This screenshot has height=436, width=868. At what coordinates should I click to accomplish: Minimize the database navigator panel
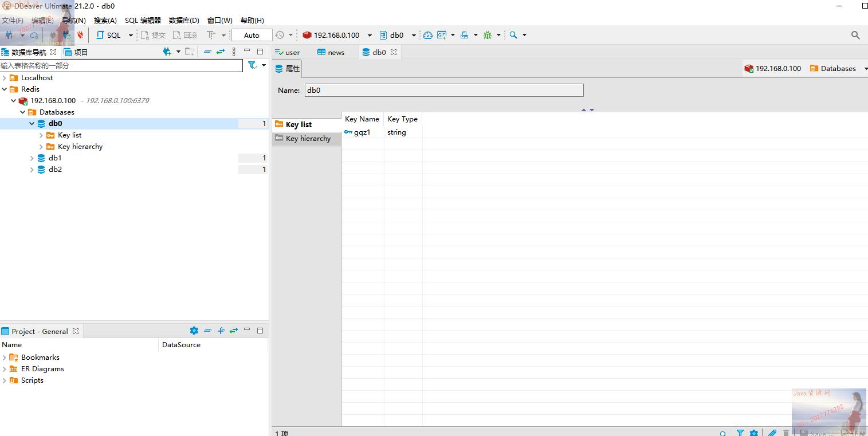[x=247, y=50]
